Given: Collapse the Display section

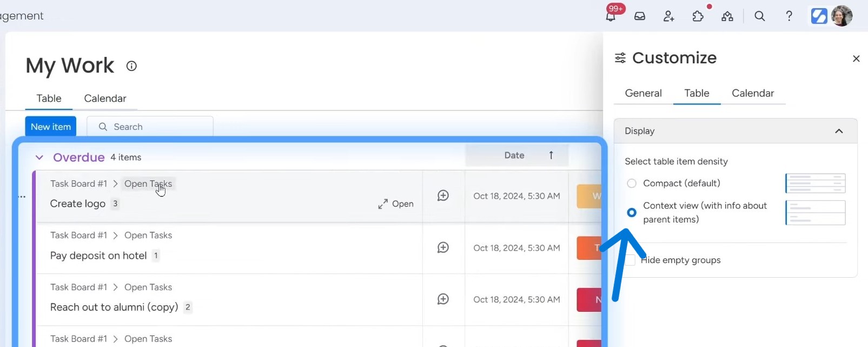Looking at the screenshot, I should [x=839, y=131].
